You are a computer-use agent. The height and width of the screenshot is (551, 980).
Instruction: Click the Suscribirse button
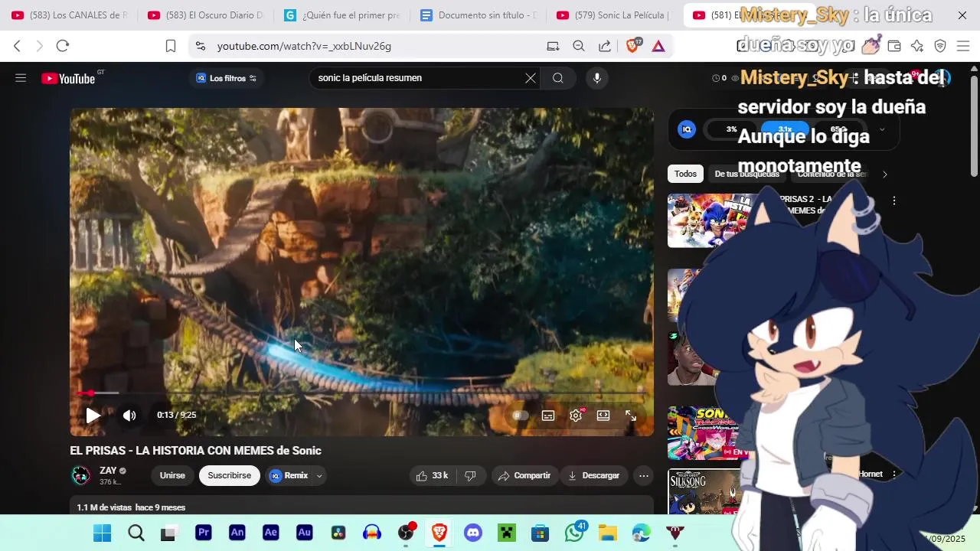[230, 476]
